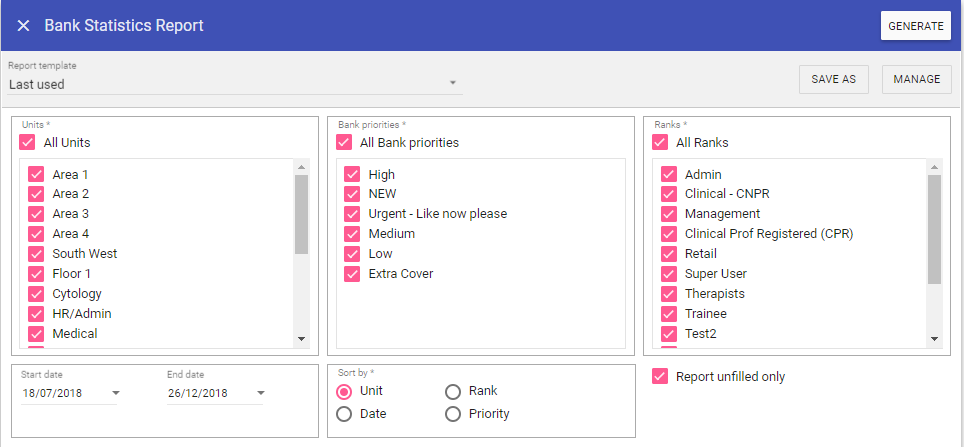Open the End date dropdown
964x447 pixels.
point(260,393)
